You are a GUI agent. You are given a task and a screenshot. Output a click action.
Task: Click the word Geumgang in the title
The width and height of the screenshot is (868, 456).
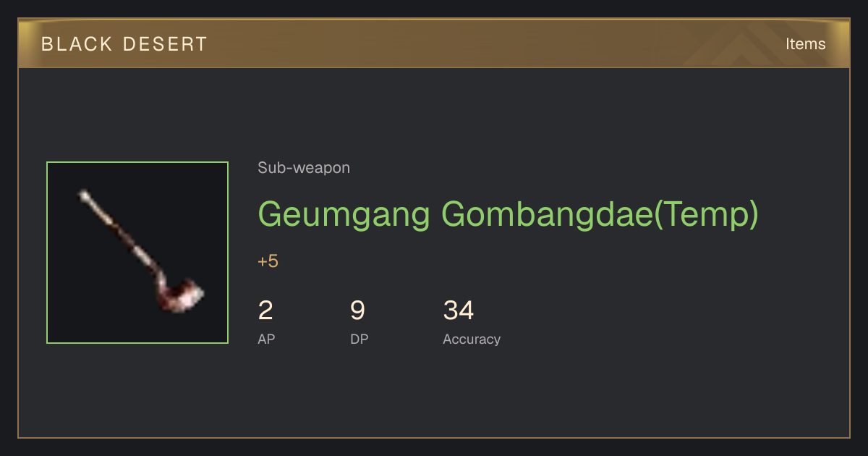pyautogui.click(x=344, y=214)
